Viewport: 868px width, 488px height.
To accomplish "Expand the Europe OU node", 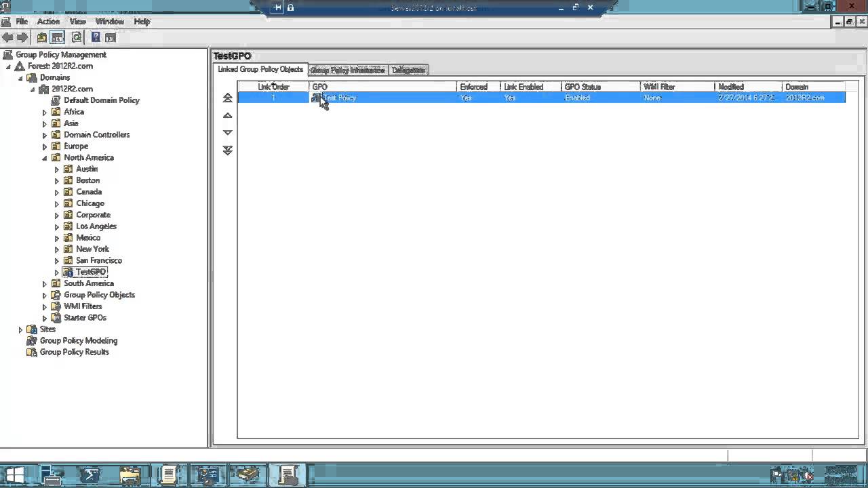I will pos(45,146).
